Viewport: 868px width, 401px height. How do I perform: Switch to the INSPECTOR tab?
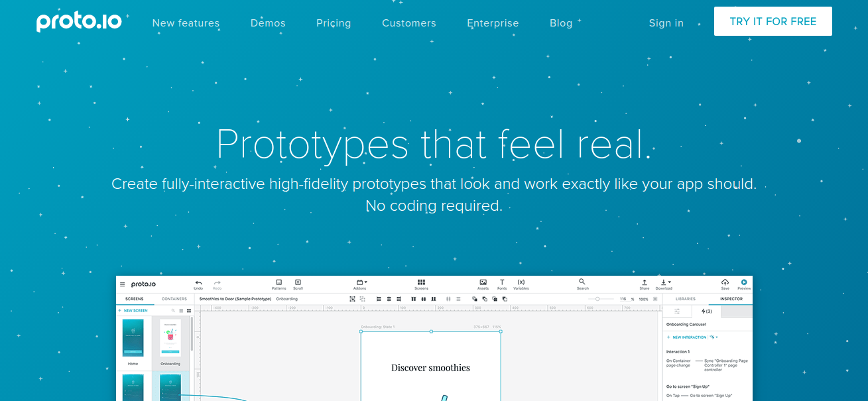[731, 299]
